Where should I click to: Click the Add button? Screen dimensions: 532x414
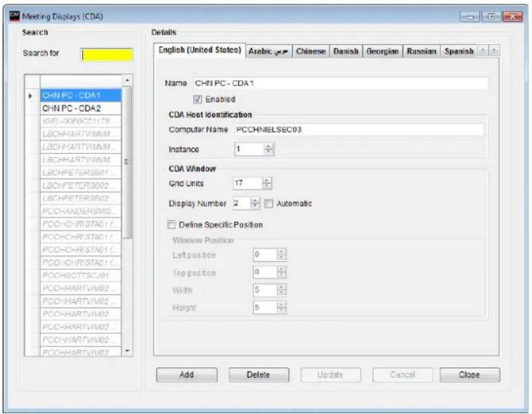[187, 375]
